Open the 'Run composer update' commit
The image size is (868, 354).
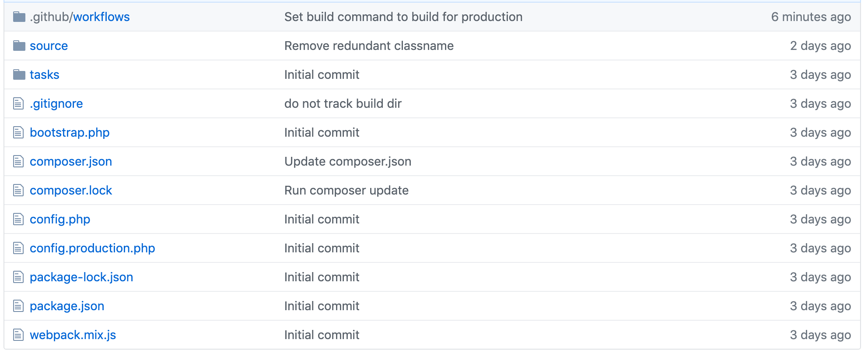coord(346,191)
